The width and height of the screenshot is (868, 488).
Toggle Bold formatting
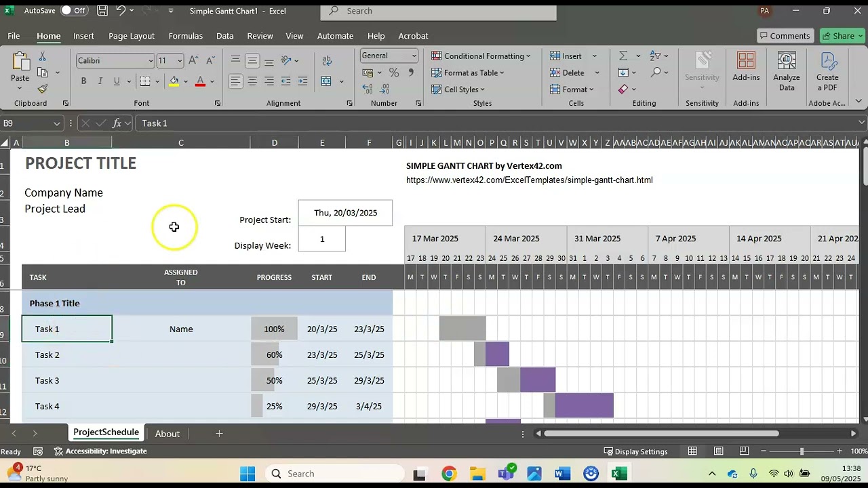[x=83, y=81]
